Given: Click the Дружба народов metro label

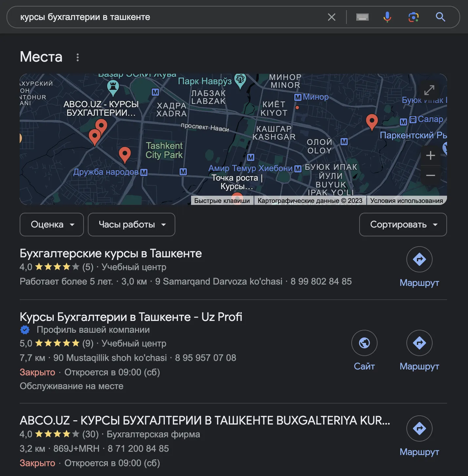Looking at the screenshot, I should (106, 172).
